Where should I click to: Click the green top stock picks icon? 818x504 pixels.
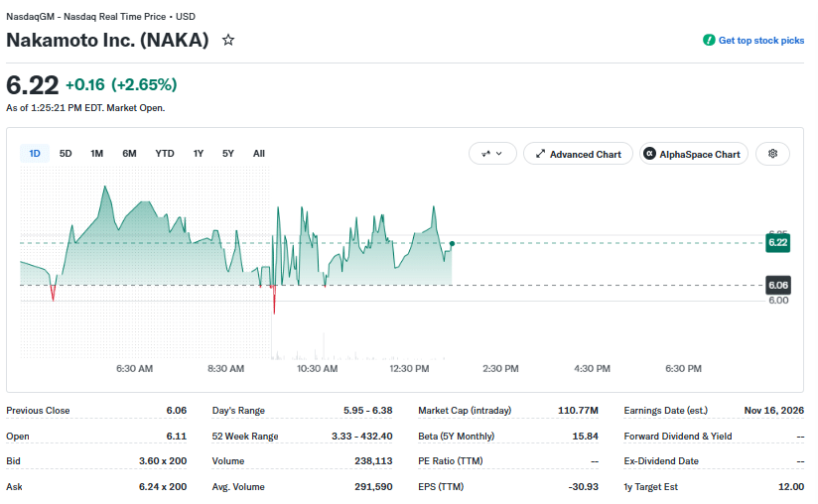click(709, 40)
